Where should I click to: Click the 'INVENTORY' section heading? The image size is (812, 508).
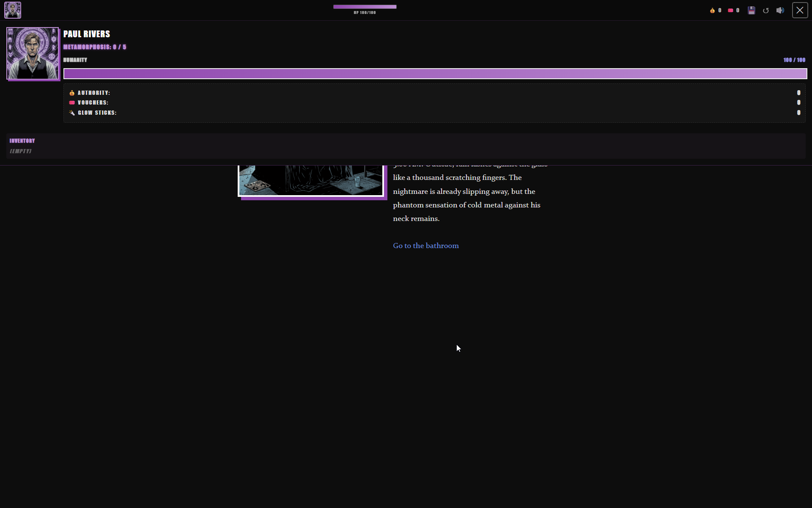pyautogui.click(x=22, y=141)
